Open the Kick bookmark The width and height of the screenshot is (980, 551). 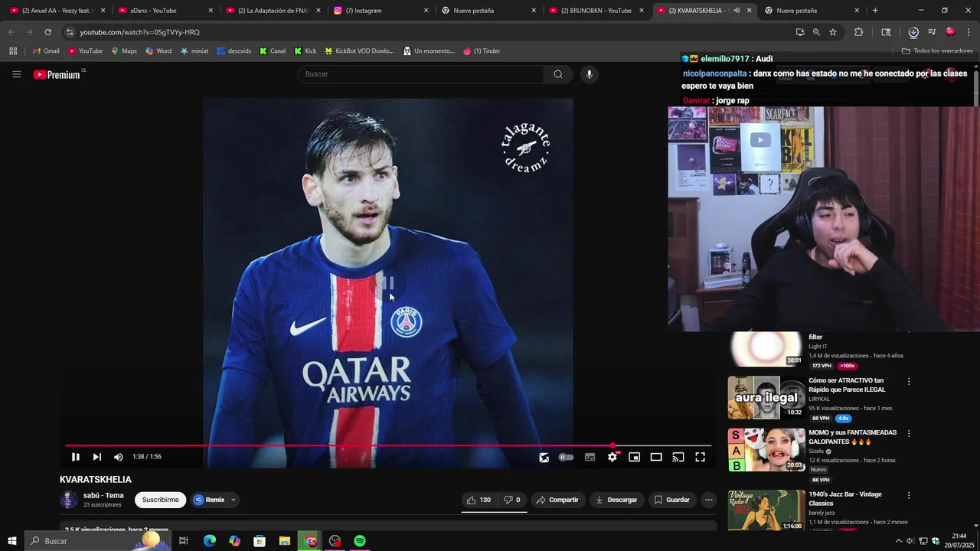[x=305, y=51]
